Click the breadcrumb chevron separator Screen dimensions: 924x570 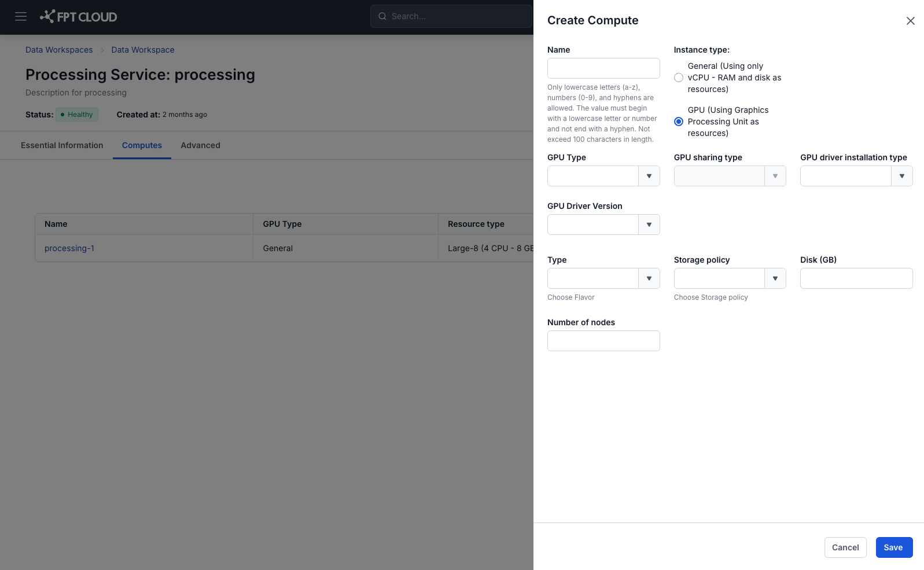[102, 50]
